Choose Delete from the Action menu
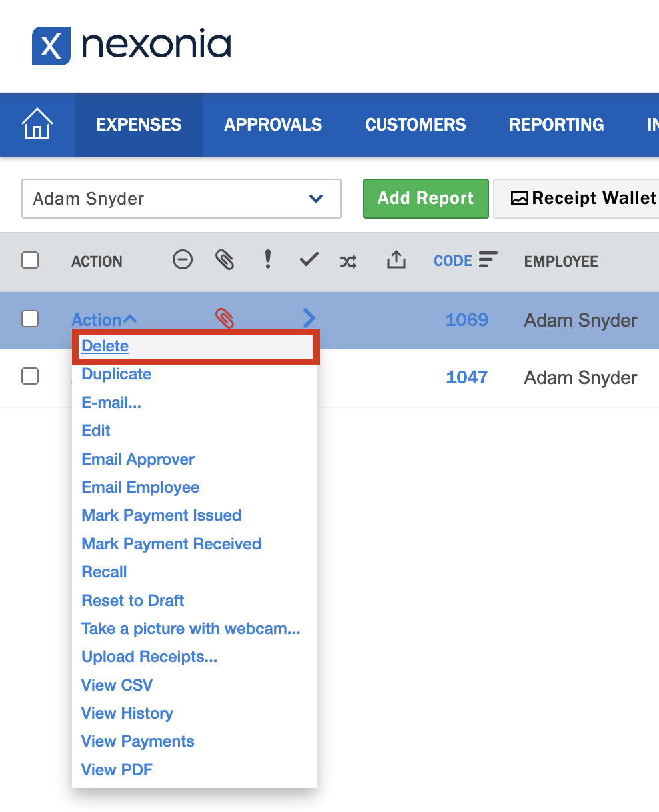659x812 pixels. 105,346
